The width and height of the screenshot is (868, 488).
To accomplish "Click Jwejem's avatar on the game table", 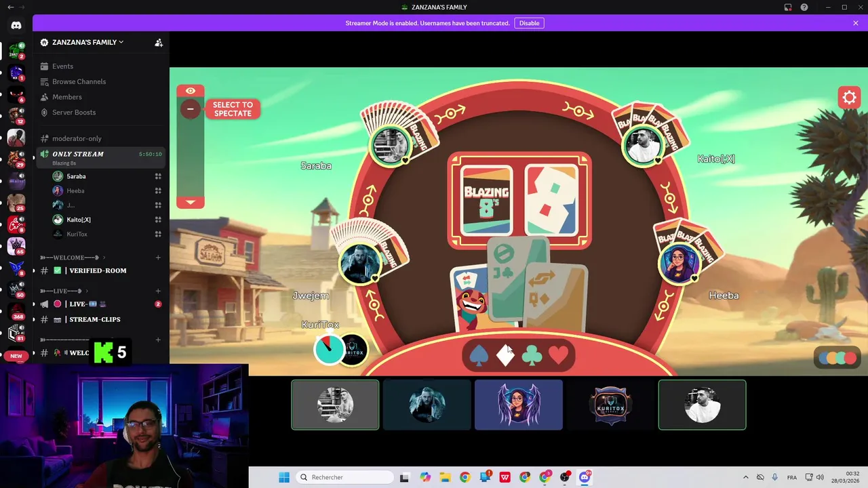I will click(x=360, y=264).
